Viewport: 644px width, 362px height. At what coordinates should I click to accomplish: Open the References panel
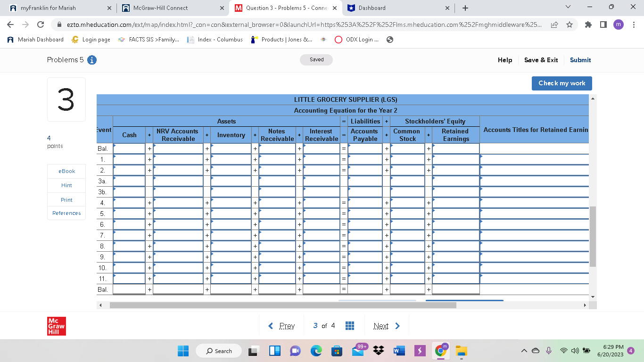tap(66, 213)
